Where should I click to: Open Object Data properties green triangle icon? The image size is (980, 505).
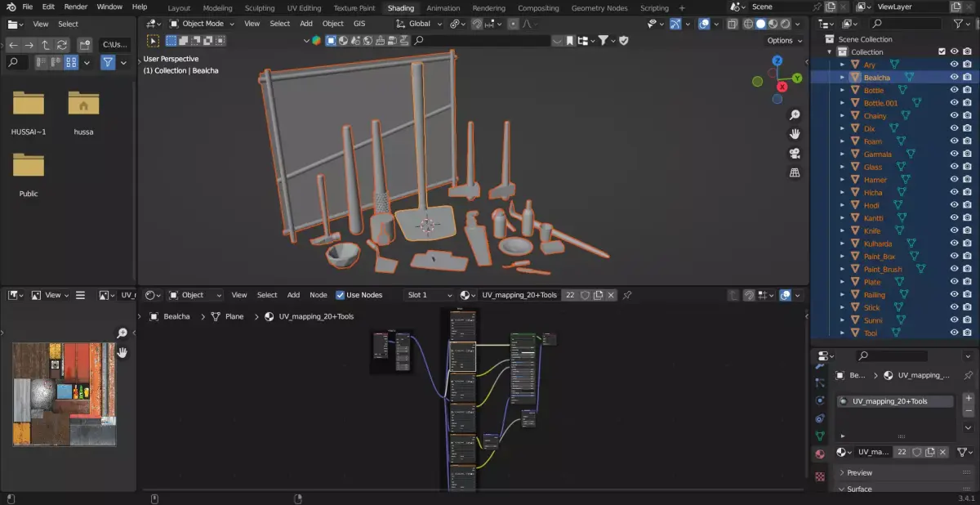[x=820, y=436]
